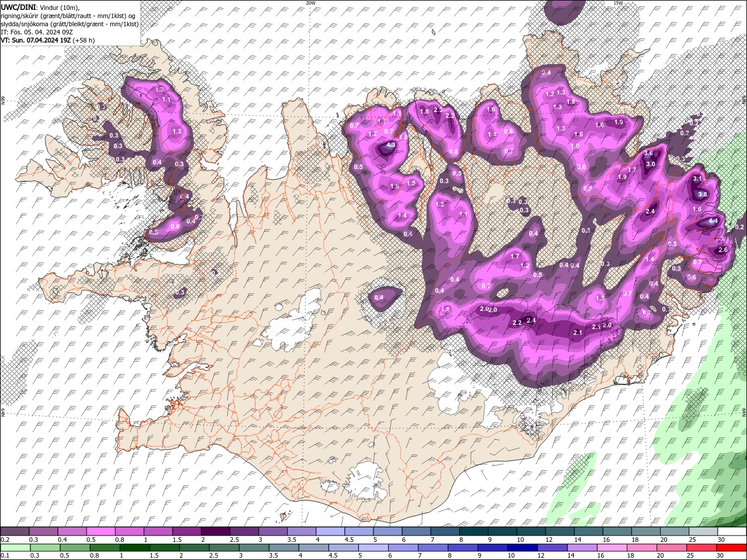This screenshot has height=560, width=747.
Task: Click the '0.2' start label of the snow scale
Action: click(x=5, y=540)
